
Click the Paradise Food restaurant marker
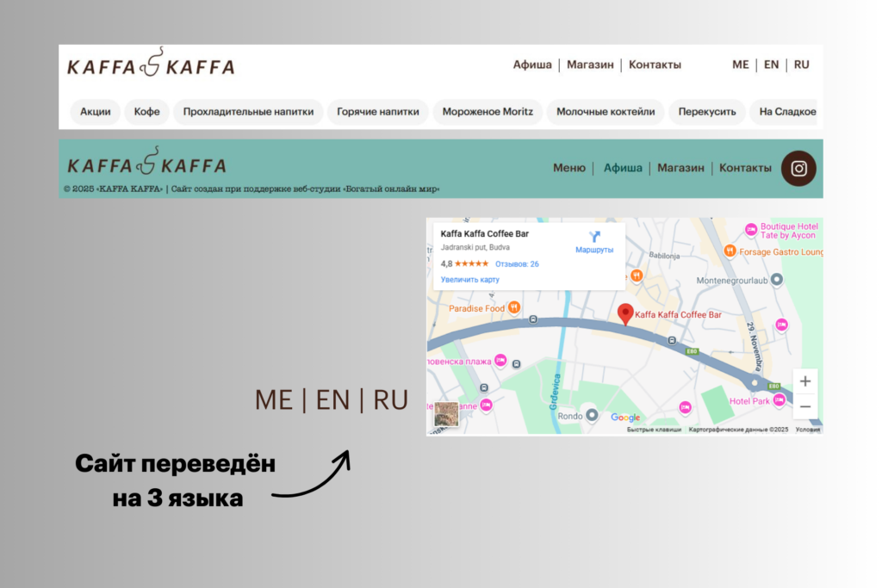pos(513,307)
